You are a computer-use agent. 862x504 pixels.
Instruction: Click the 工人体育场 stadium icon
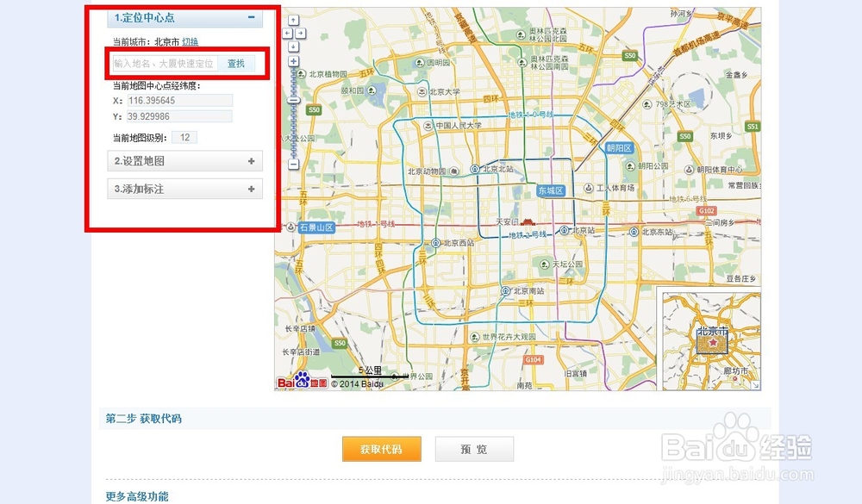588,188
